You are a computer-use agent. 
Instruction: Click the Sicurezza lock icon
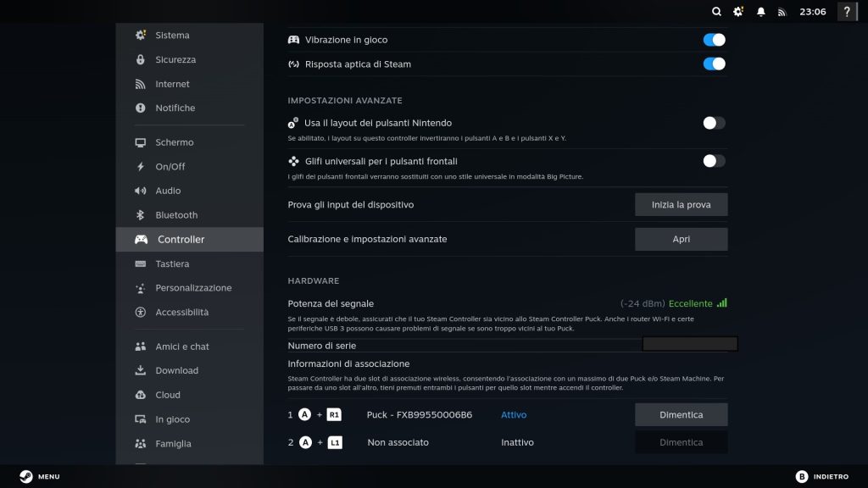(x=141, y=59)
